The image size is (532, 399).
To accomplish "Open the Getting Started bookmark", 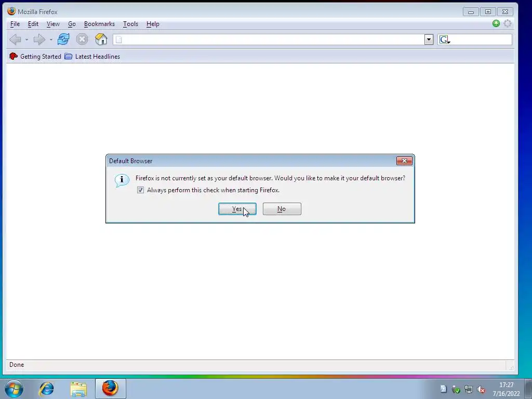I will pyautogui.click(x=35, y=57).
